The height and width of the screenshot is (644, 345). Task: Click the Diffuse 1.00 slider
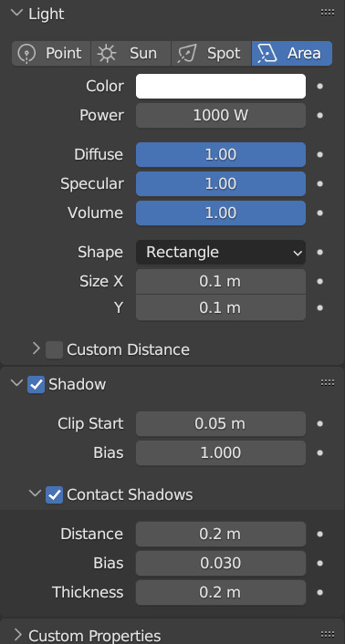221,155
